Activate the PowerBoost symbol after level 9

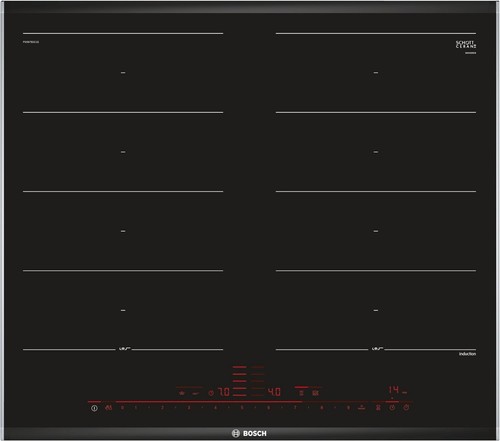click(x=362, y=407)
